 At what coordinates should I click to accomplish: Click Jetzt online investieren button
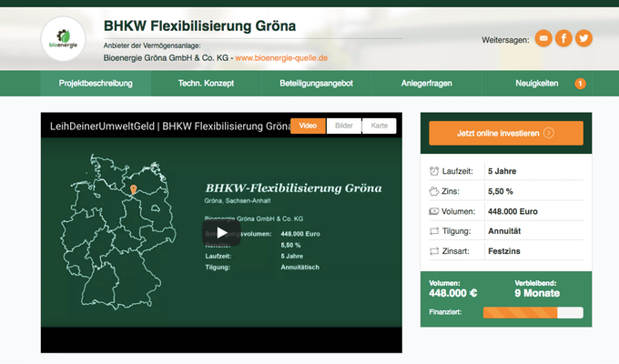[x=506, y=133]
